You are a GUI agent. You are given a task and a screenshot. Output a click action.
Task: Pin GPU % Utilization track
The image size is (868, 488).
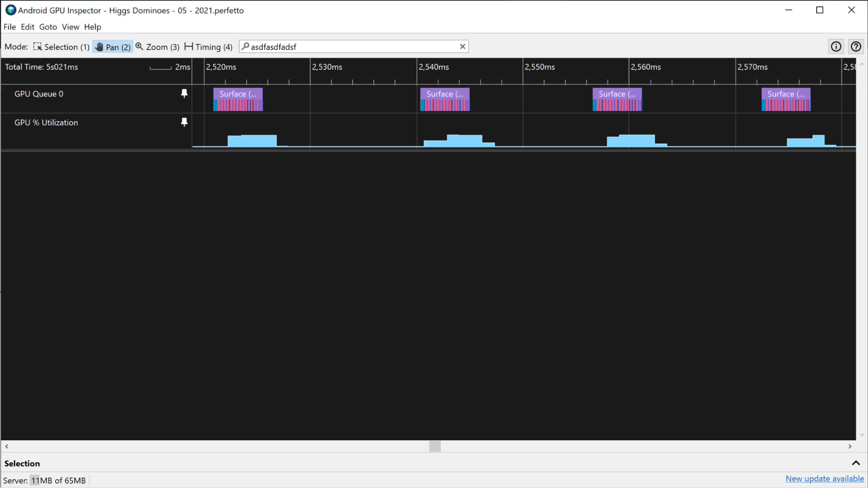[x=184, y=122]
